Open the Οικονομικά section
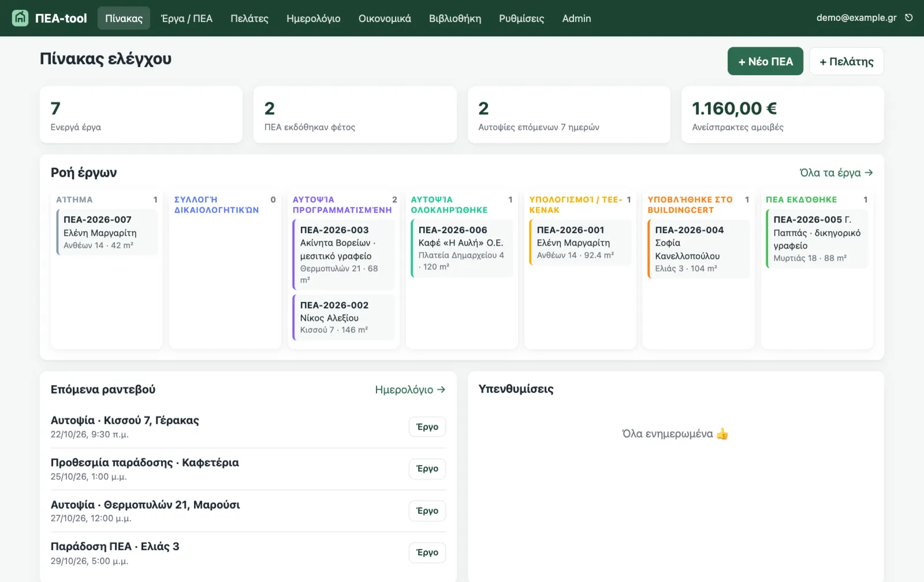 pyautogui.click(x=385, y=18)
